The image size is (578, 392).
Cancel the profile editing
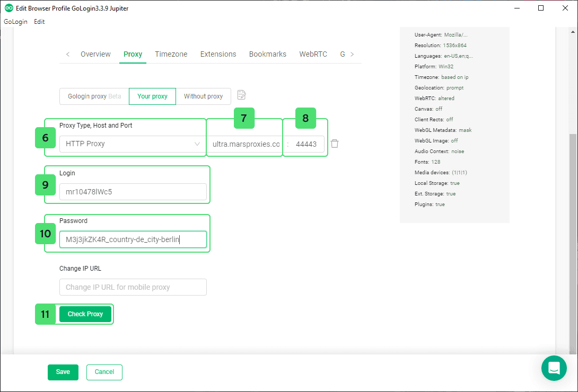[104, 372]
